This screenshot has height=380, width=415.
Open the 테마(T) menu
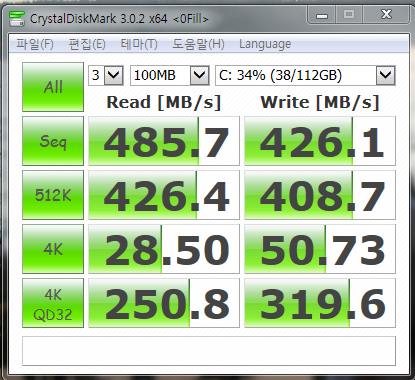(x=139, y=44)
